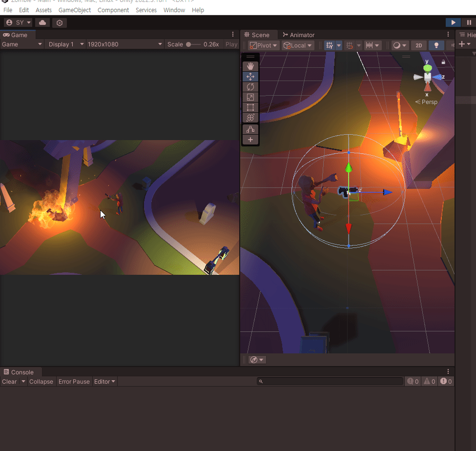The width and height of the screenshot is (476, 451).
Task: Toggle warning message filter in Console
Action: pyautogui.click(x=430, y=382)
